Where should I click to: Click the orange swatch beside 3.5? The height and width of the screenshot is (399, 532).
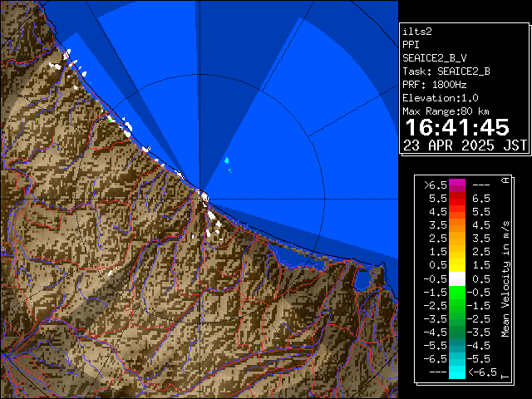pyautogui.click(x=457, y=225)
